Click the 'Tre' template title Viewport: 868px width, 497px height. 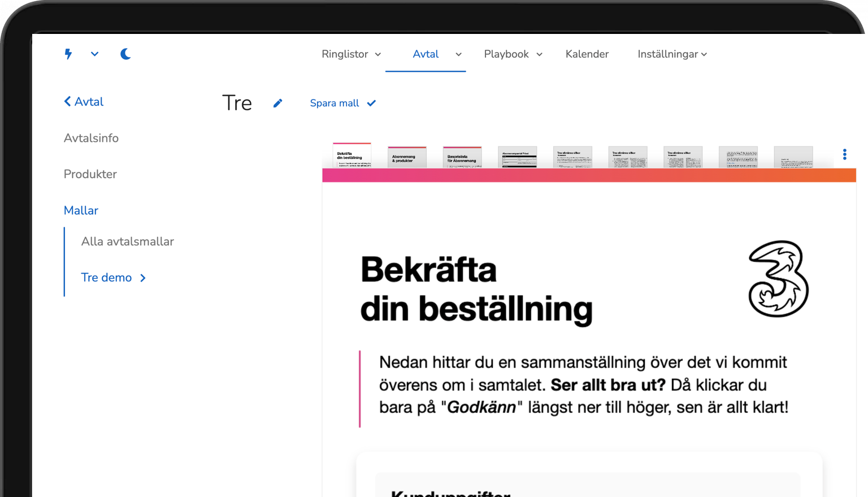tap(237, 103)
